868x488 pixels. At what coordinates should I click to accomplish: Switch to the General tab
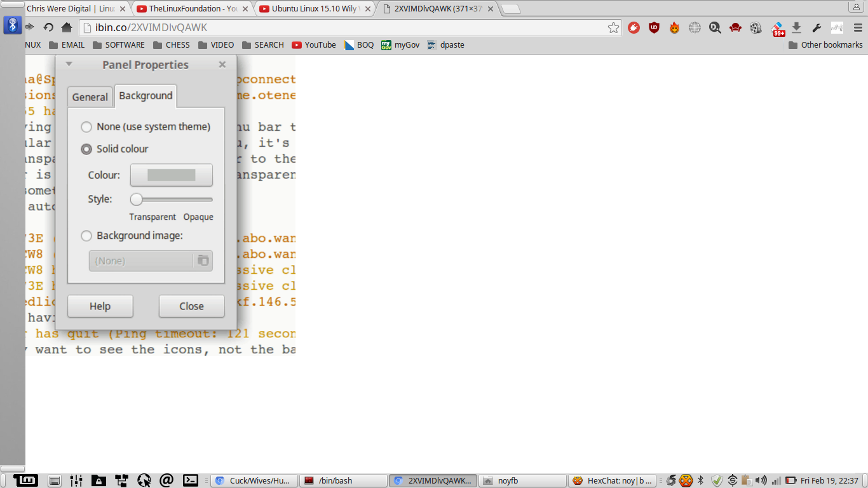click(90, 97)
